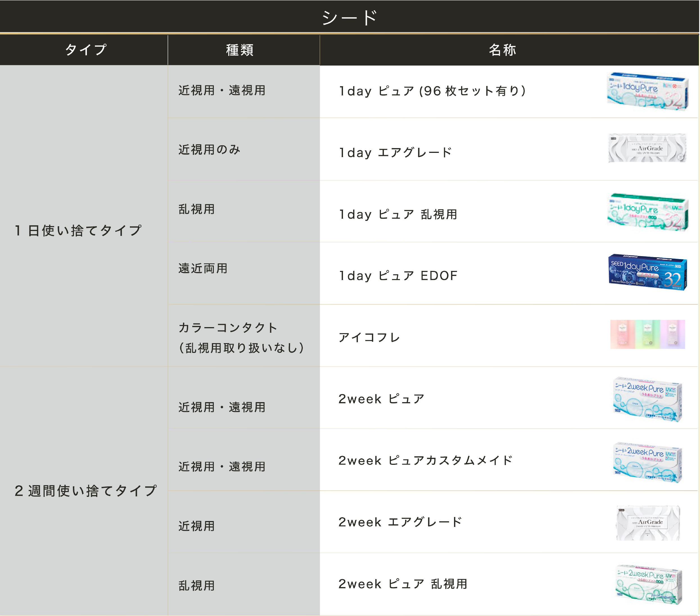Click the 1day エアグレード name
This screenshot has width=700, height=616.
pos(395,153)
